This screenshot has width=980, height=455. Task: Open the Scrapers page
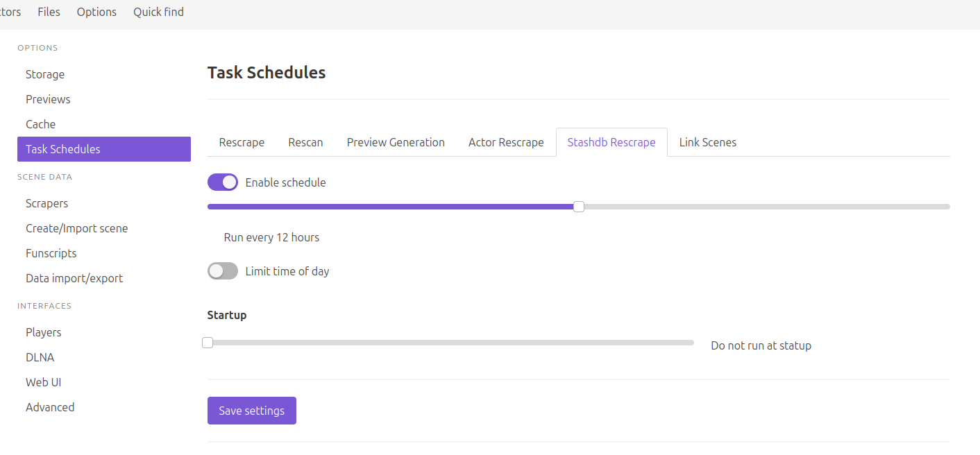tap(104, 203)
